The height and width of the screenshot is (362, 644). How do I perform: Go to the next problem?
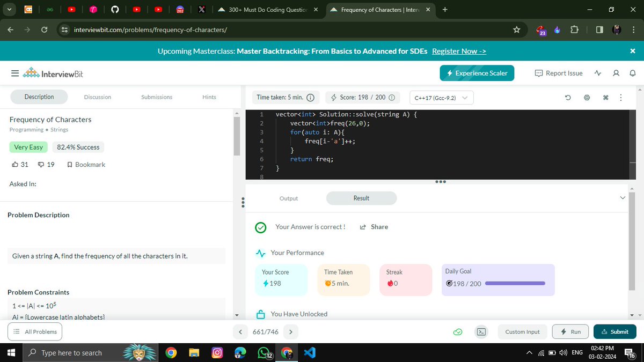click(x=290, y=332)
